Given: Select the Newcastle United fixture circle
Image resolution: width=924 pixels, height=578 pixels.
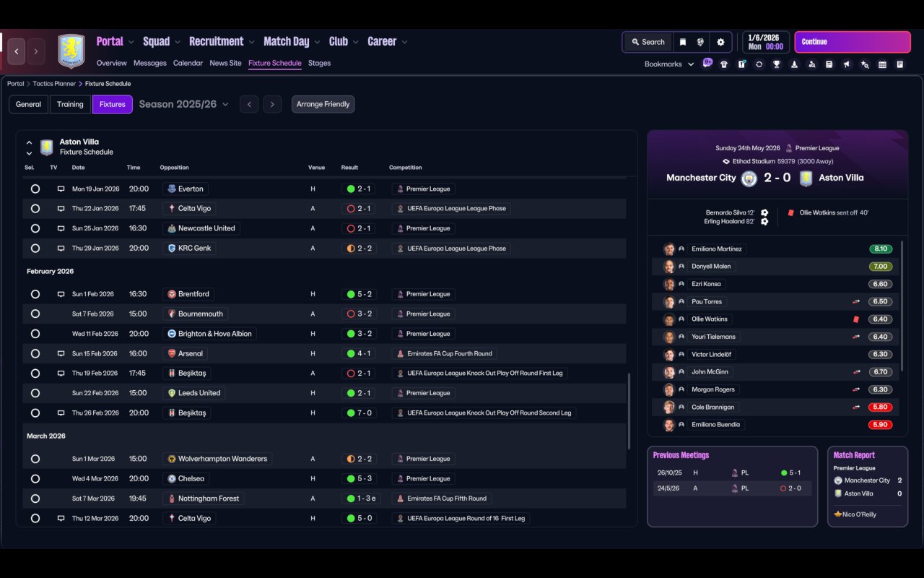Looking at the screenshot, I should click(x=35, y=228).
